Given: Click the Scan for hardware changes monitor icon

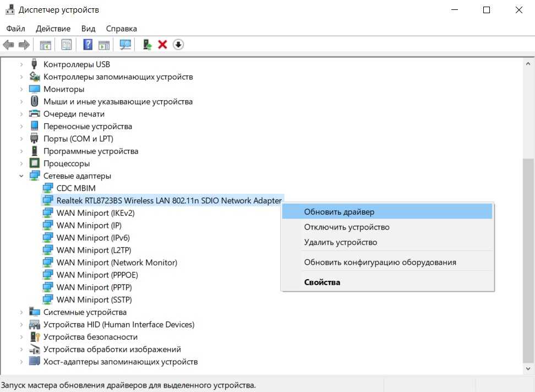Looking at the screenshot, I should click(x=125, y=45).
